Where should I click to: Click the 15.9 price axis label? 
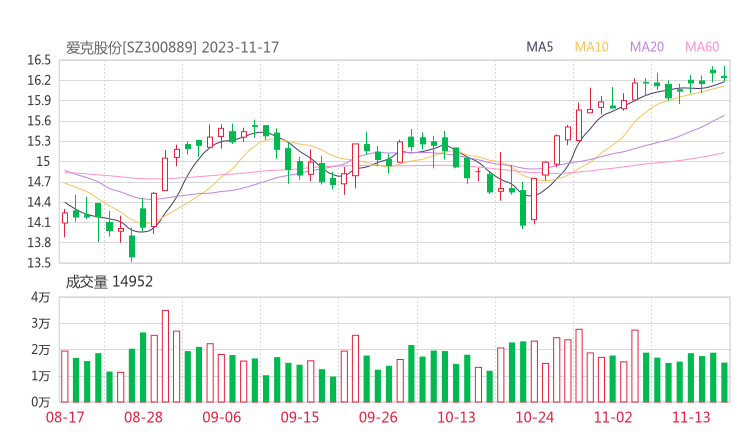tap(39, 101)
